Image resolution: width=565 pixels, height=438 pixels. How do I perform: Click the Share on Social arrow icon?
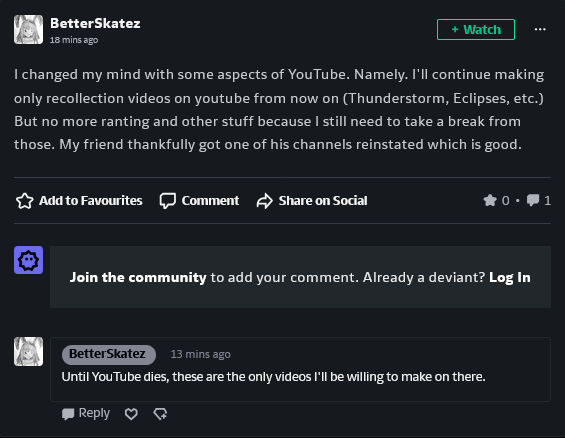click(x=264, y=201)
